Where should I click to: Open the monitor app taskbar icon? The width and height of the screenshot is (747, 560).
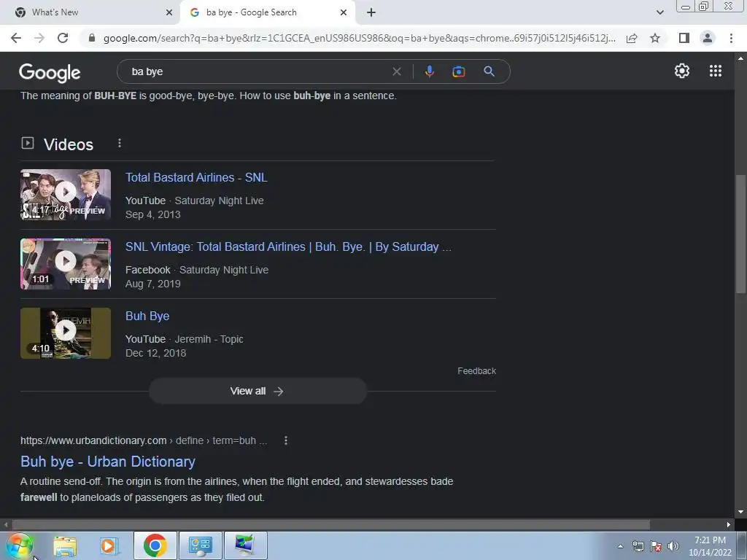click(x=245, y=545)
